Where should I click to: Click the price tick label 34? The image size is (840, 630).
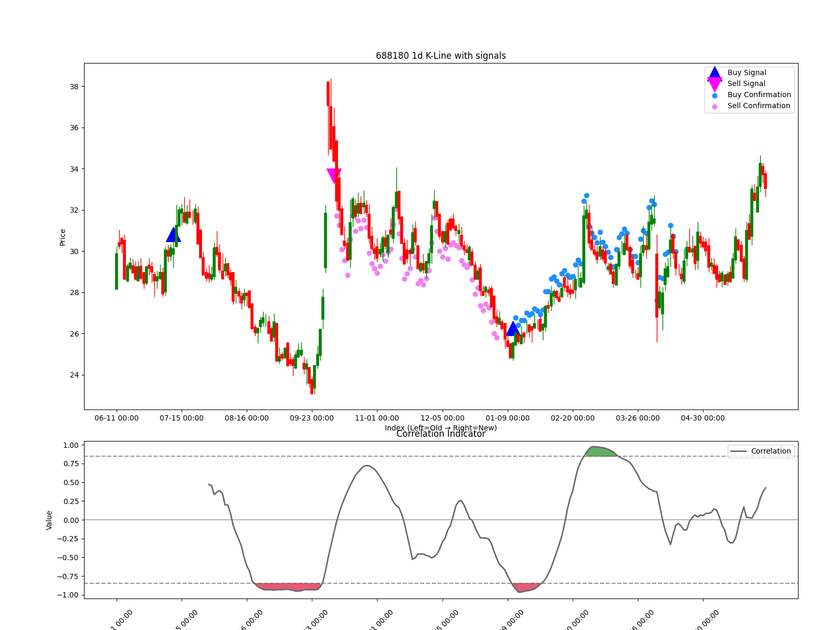(74, 169)
